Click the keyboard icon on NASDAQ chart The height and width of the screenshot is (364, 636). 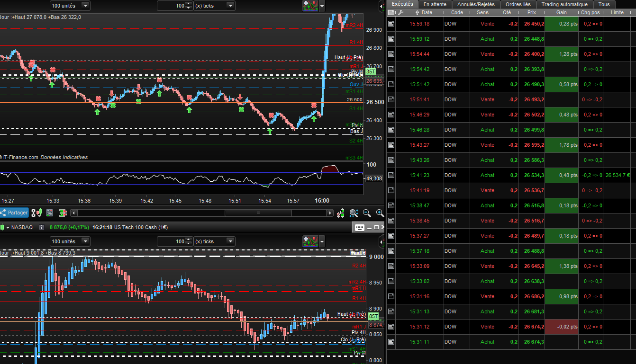pos(359,227)
